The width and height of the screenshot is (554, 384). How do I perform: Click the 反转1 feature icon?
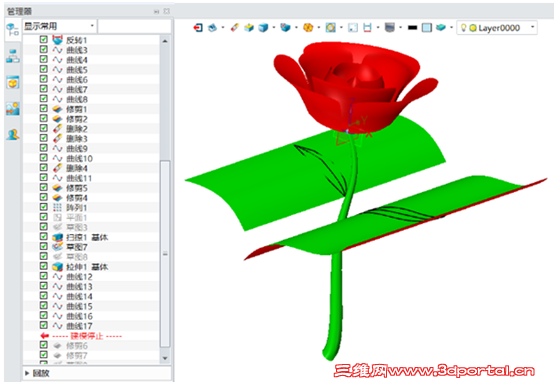[57, 40]
